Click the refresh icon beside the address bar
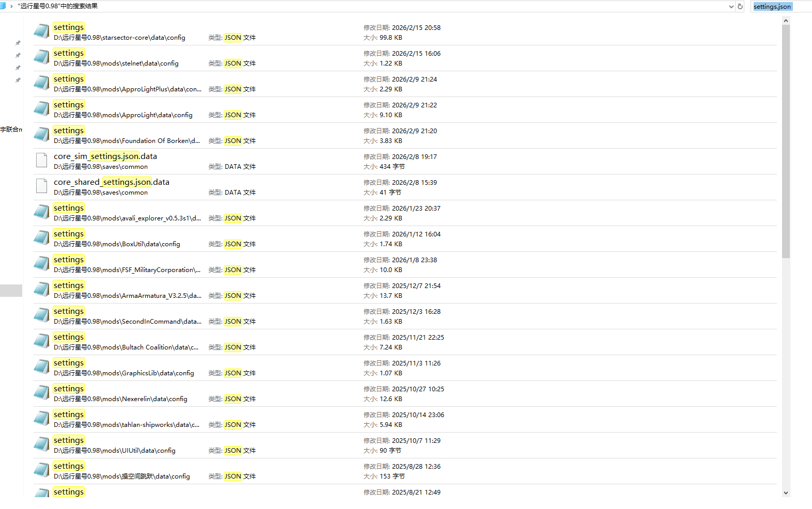 pyautogui.click(x=740, y=7)
